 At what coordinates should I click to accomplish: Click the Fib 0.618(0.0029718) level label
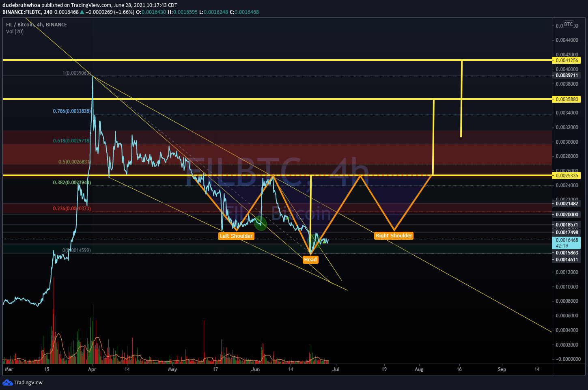pyautogui.click(x=71, y=140)
